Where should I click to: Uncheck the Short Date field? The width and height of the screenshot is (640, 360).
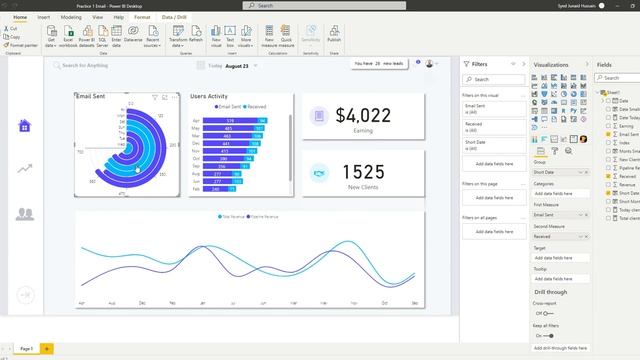point(608,193)
